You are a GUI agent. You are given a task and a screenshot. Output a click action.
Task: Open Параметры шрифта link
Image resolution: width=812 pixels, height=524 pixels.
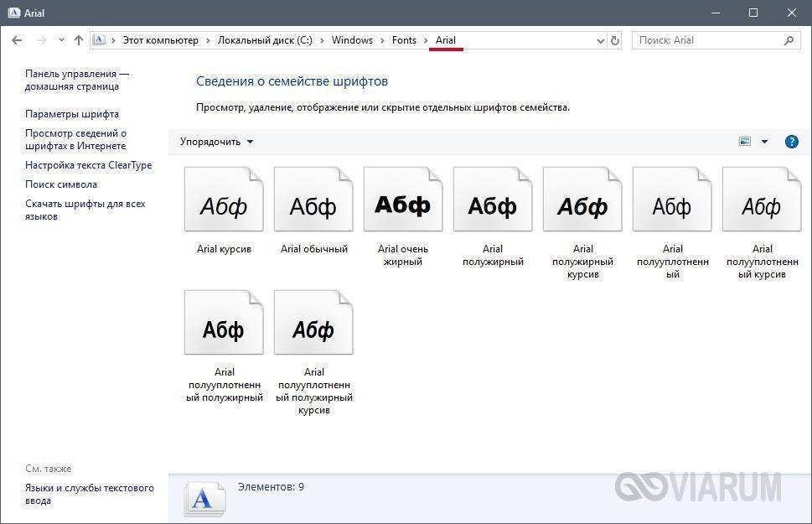point(72,114)
